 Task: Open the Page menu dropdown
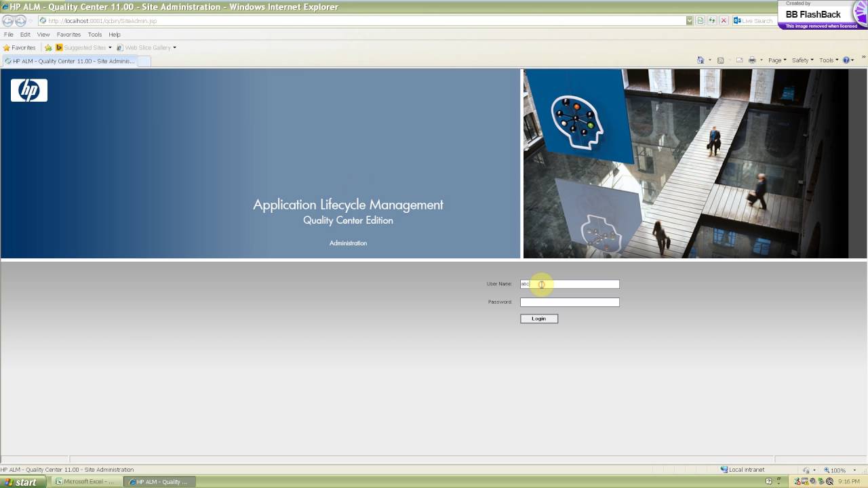tap(777, 60)
